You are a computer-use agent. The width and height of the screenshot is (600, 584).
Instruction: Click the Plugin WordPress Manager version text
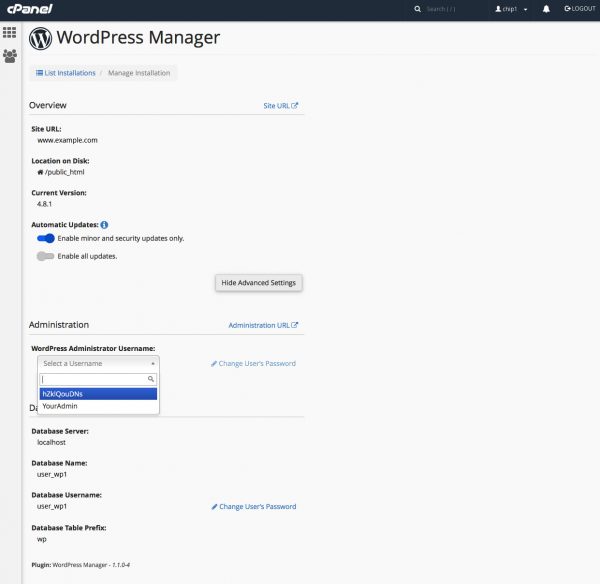tap(81, 565)
